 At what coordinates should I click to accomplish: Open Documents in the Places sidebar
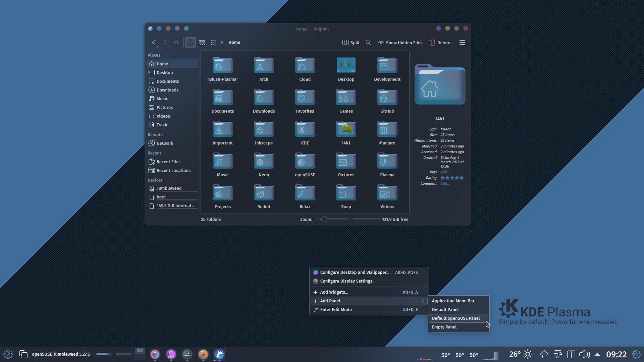[x=173, y=81]
